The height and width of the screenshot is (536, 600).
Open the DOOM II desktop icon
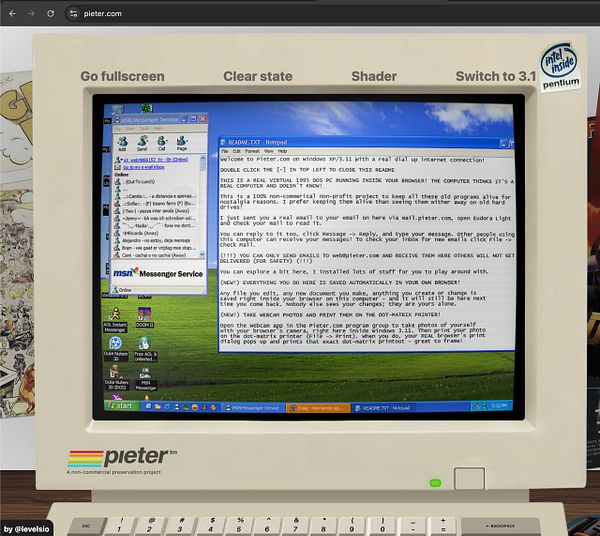145,318
